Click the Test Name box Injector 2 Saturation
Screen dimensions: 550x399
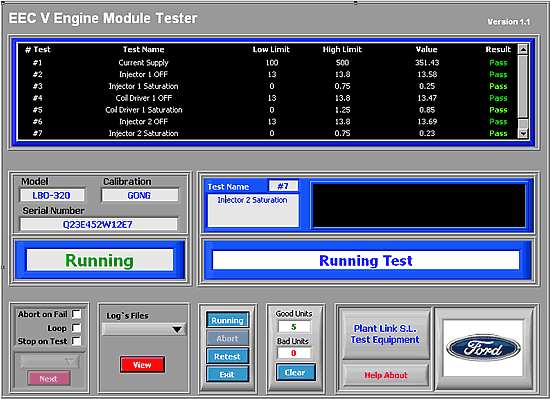pos(253,210)
